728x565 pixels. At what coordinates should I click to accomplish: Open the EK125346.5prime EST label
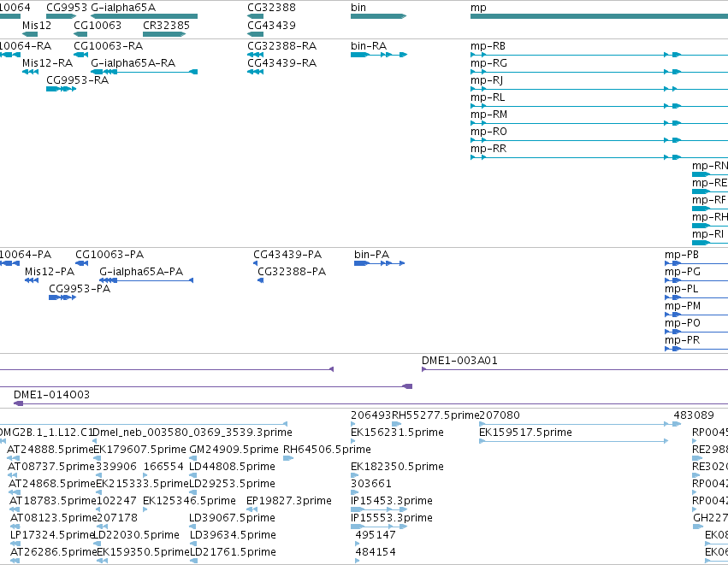[189, 501]
